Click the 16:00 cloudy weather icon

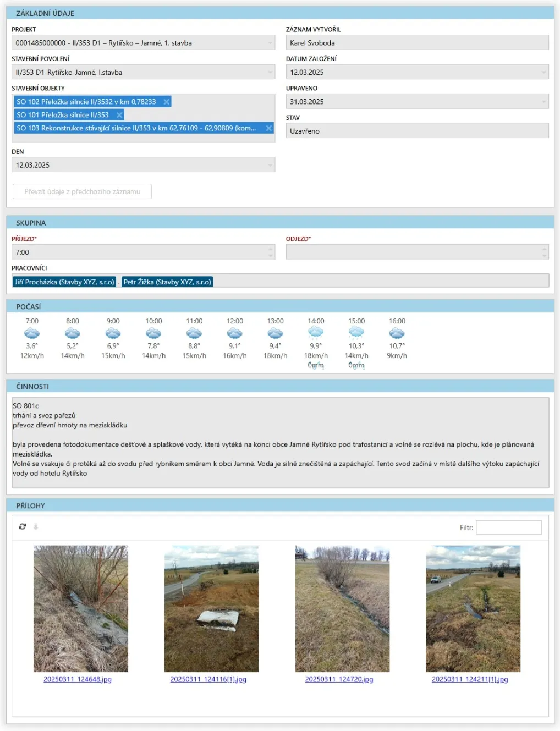click(397, 333)
